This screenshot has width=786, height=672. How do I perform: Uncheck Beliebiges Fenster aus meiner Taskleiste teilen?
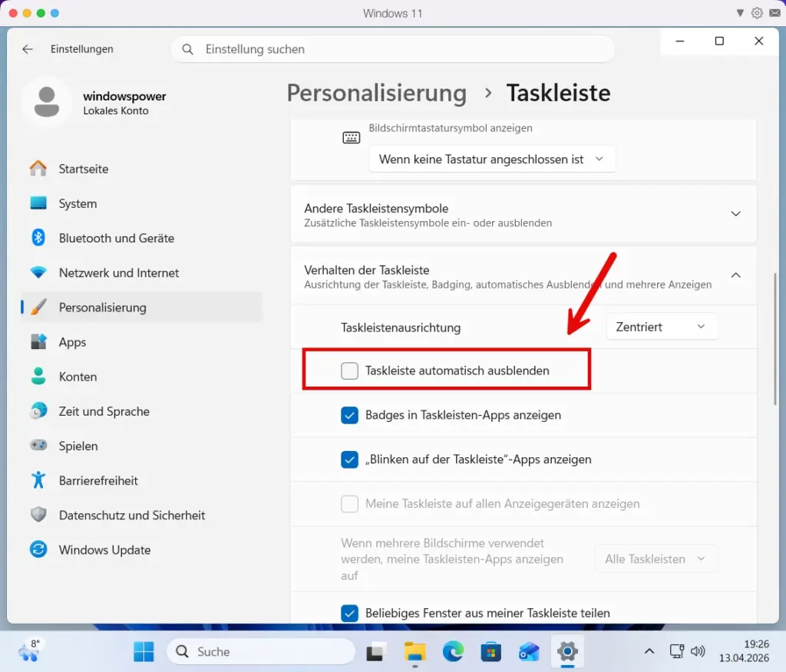[349, 613]
